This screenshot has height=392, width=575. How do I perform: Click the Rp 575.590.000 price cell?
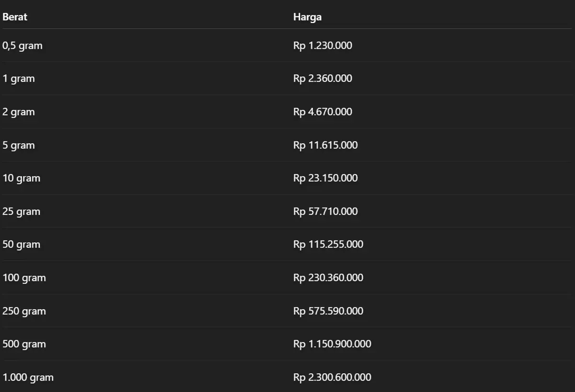(328, 311)
